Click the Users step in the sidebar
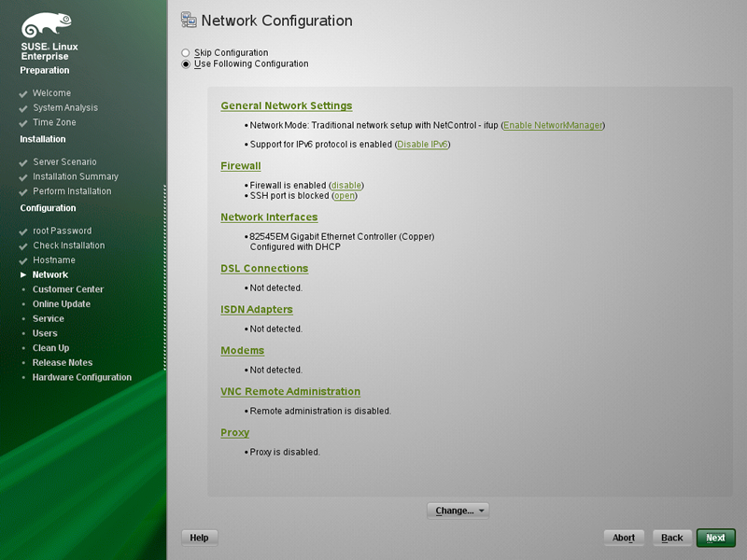The image size is (747, 560). (45, 333)
